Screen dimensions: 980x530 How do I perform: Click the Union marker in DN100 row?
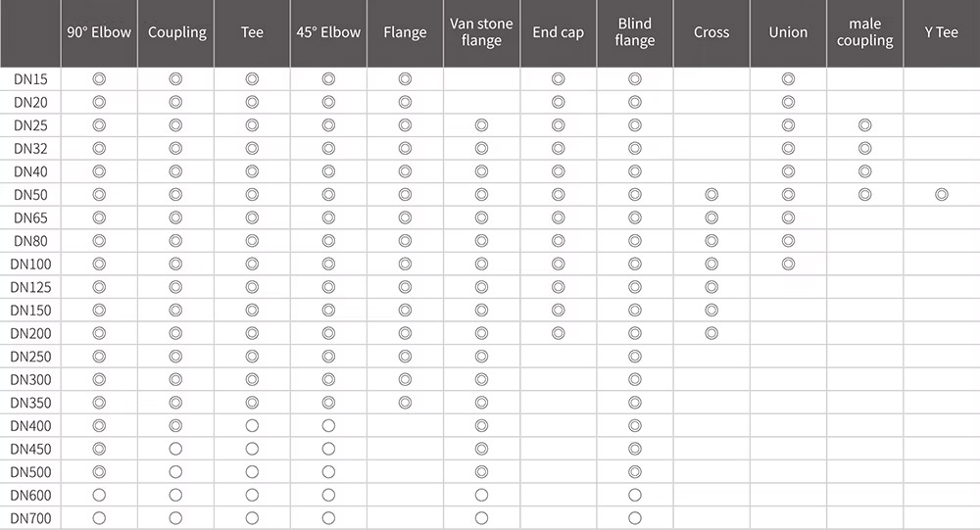tap(788, 264)
